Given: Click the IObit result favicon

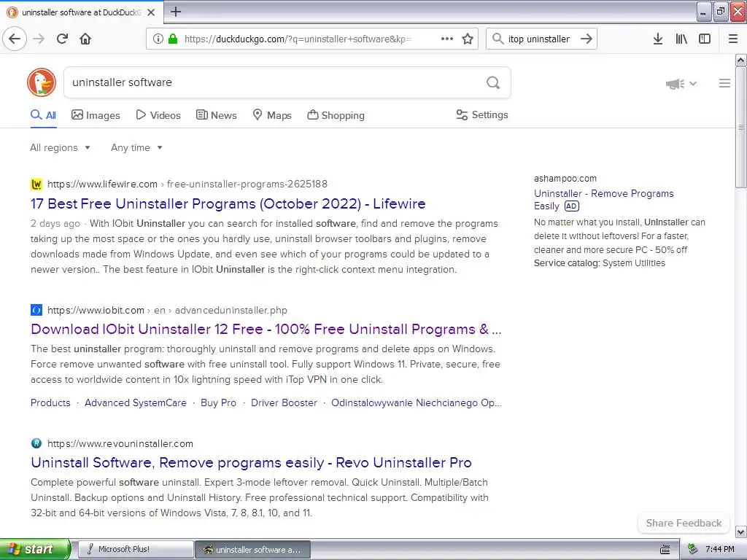Looking at the screenshot, I should (36, 310).
